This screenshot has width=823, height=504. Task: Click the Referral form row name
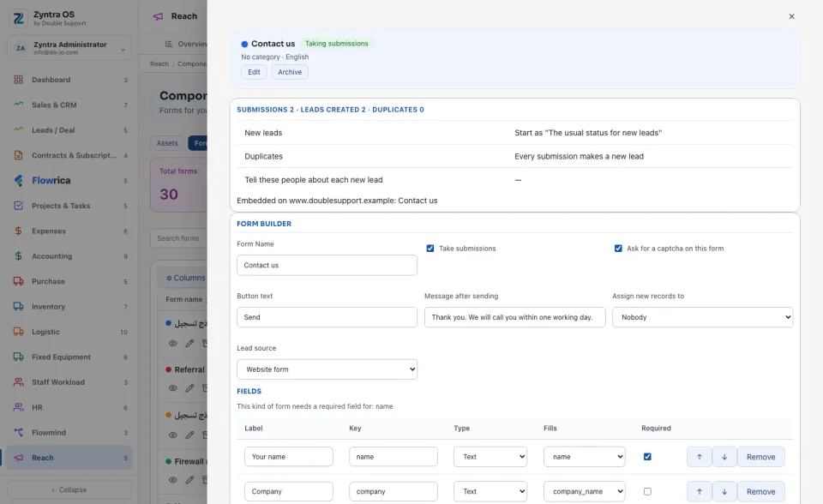(189, 369)
